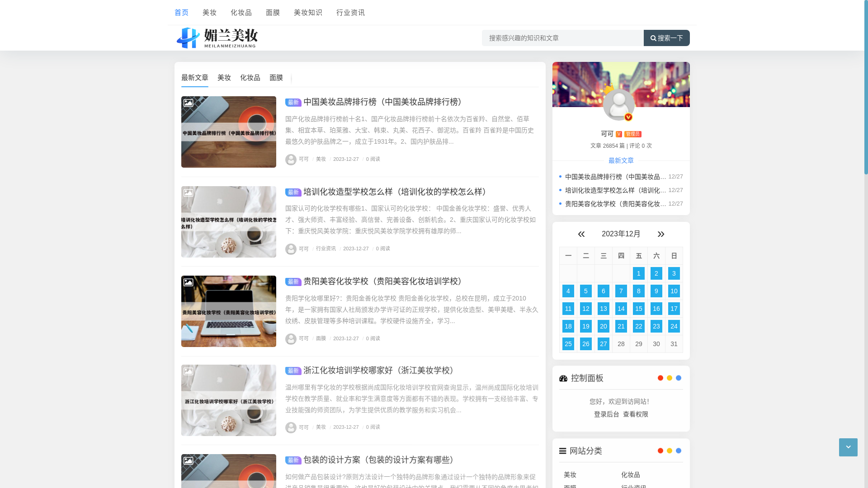Click the dashboard icon beside 控制面板

(x=563, y=378)
